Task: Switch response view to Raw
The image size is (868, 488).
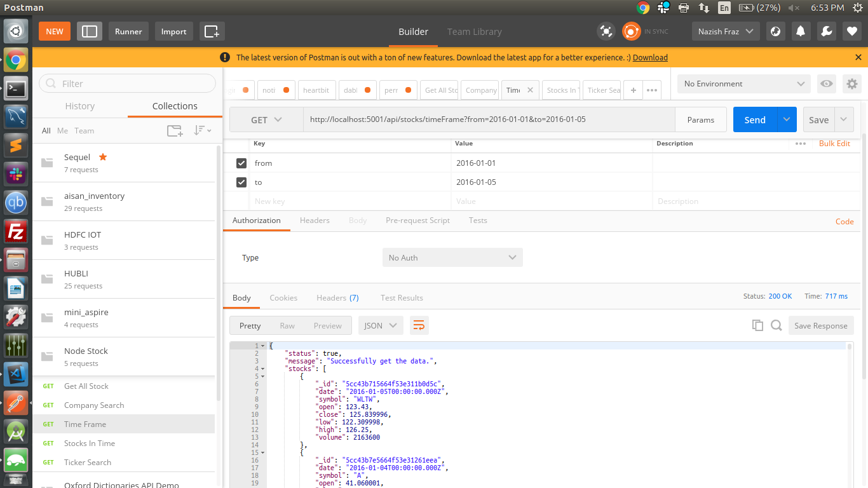Action: tap(287, 325)
